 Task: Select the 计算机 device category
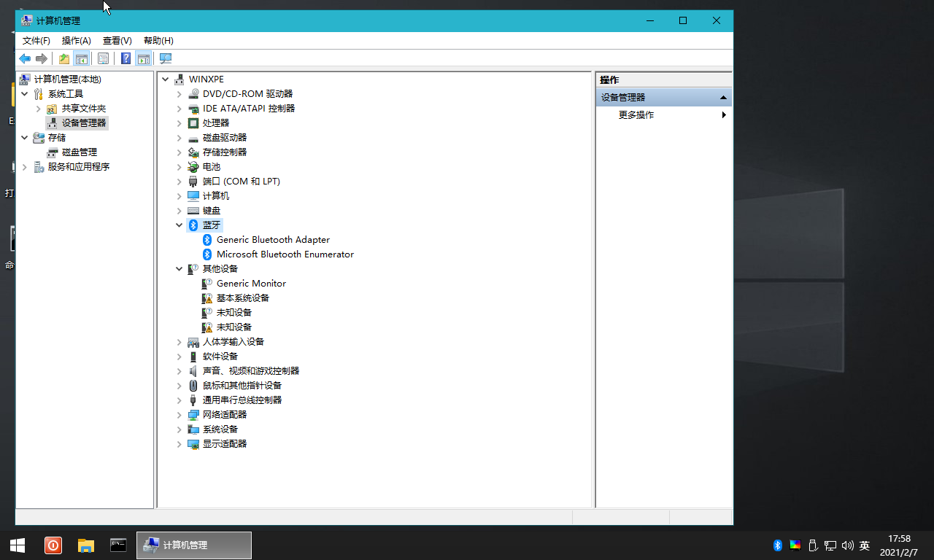(216, 196)
